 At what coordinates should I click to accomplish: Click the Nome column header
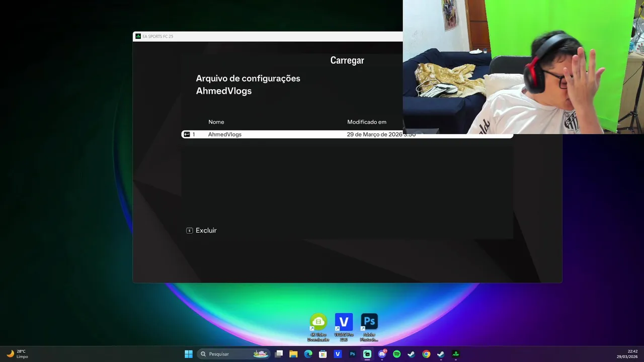pos(216,122)
